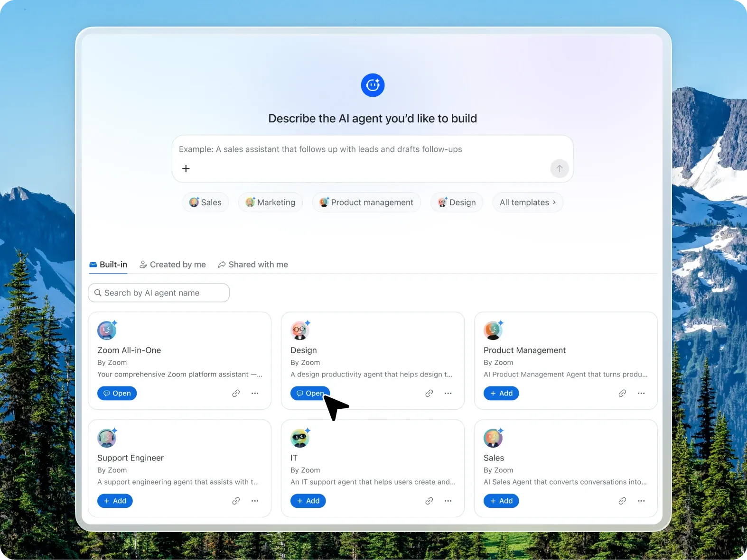747x560 pixels.
Task: Open the Design agent
Action: pyautogui.click(x=310, y=393)
